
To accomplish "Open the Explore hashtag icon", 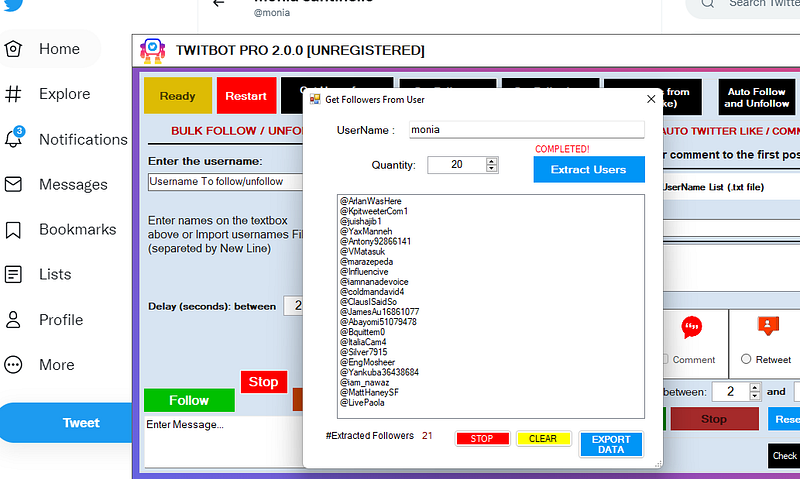I will pos(13,94).
